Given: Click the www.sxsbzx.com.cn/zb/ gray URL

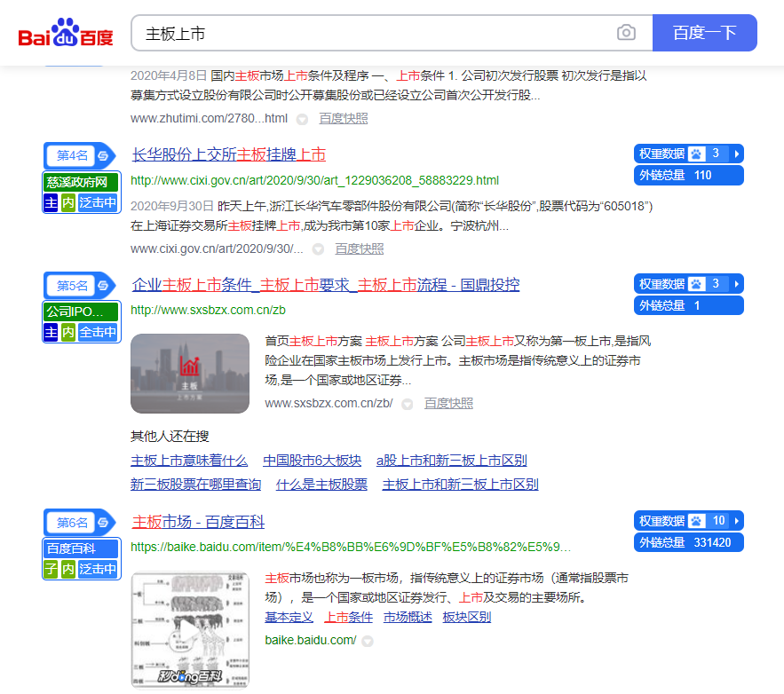Looking at the screenshot, I should 329,403.
